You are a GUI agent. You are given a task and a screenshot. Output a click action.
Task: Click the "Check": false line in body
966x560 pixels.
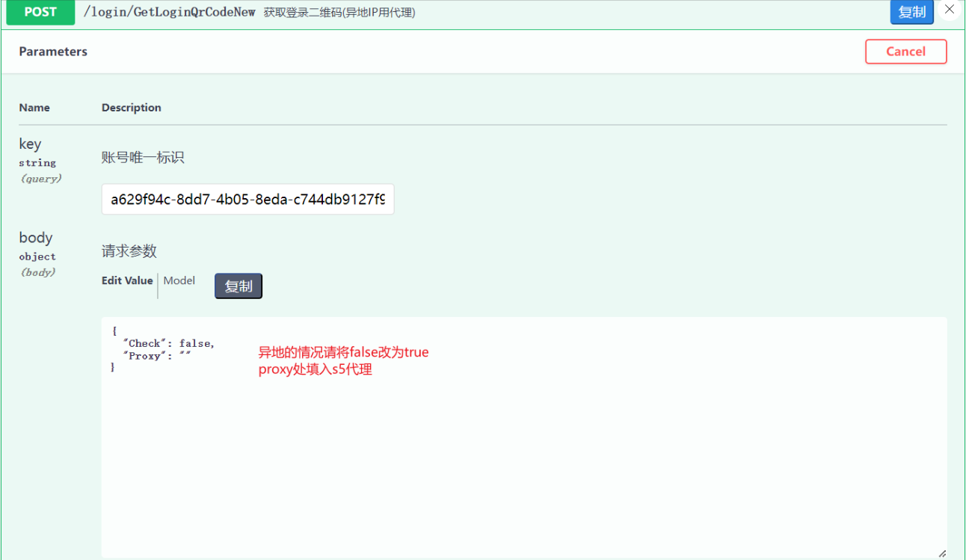tap(169, 344)
